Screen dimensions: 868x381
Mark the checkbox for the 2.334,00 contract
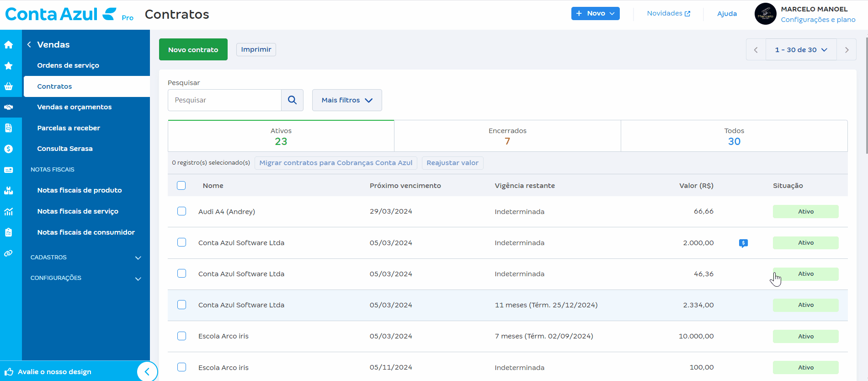coord(181,305)
